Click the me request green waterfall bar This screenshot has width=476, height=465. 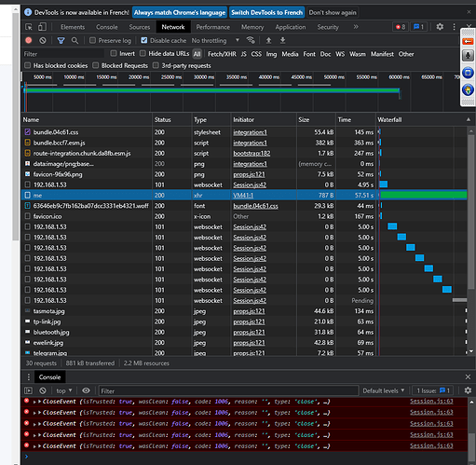(x=424, y=195)
